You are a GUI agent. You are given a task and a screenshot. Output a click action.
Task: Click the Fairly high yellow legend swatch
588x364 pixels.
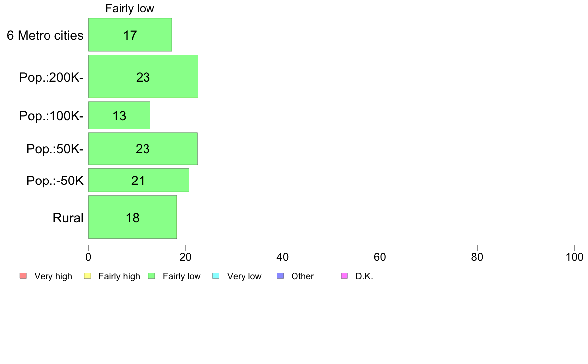pos(88,276)
